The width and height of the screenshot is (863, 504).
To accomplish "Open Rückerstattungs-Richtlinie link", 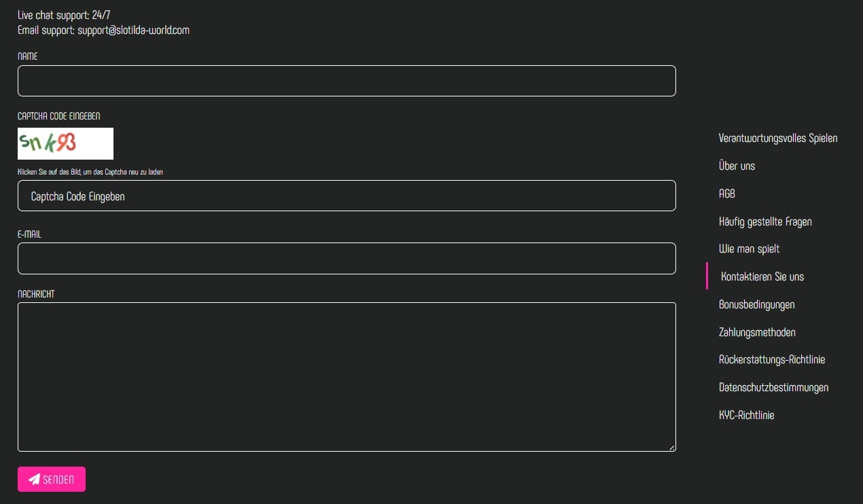I will pyautogui.click(x=772, y=359).
